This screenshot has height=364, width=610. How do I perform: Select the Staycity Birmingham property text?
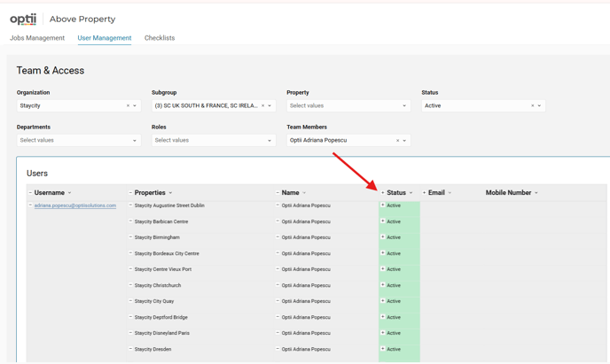pos(157,237)
